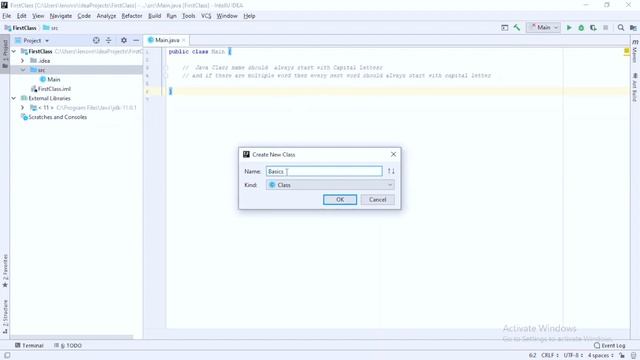Open Project panel settings gear
640x360 pixels.
click(124, 40)
